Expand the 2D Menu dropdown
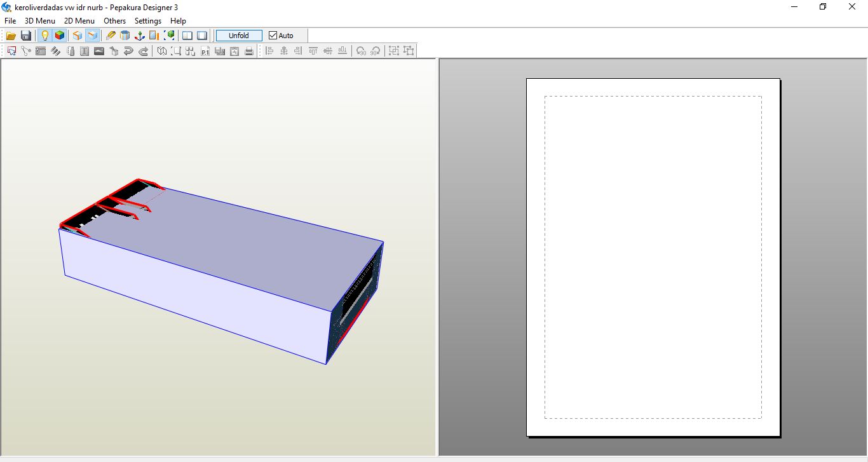Screen dimensions: 868x462 (x=79, y=21)
